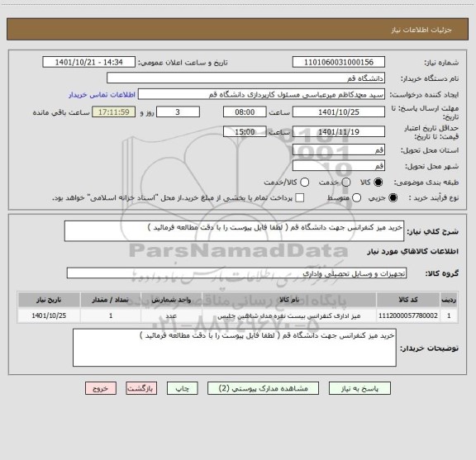This screenshot has width=476, height=460.
Task: Click product code 1112000057780002 cell
Action: 408,315
